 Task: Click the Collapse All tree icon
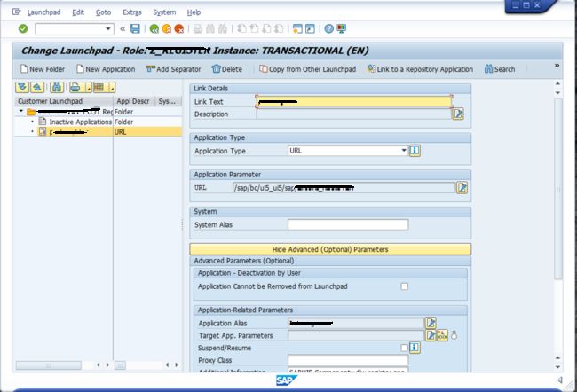(x=37, y=87)
